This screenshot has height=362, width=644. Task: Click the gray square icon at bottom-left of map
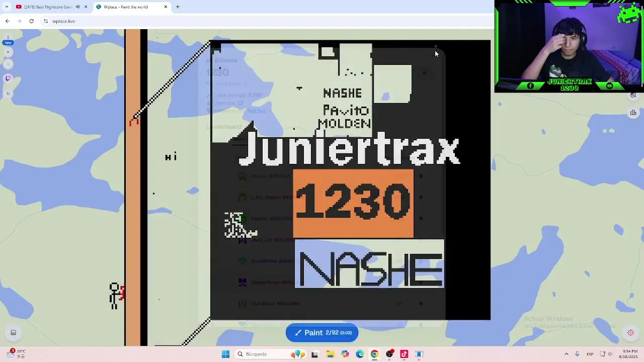pyautogui.click(x=14, y=332)
